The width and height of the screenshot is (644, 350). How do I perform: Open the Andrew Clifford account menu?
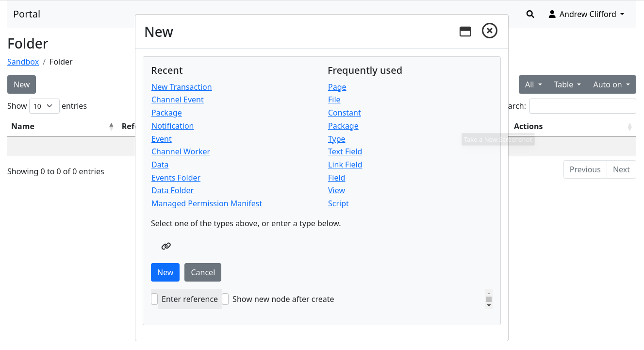586,14
